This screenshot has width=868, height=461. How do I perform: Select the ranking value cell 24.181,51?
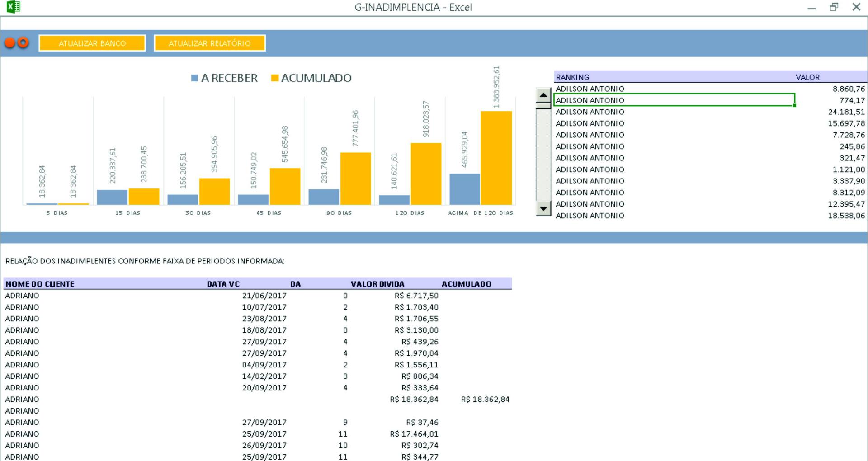click(x=846, y=112)
